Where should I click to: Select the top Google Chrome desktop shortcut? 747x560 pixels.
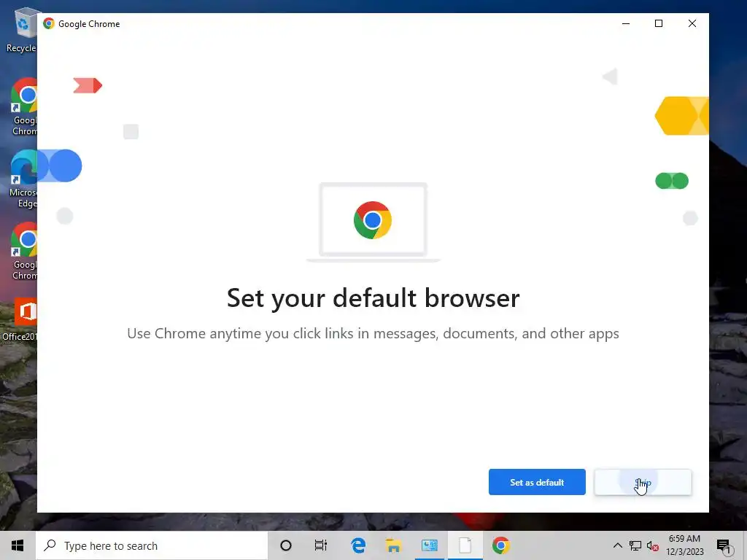tap(24, 106)
